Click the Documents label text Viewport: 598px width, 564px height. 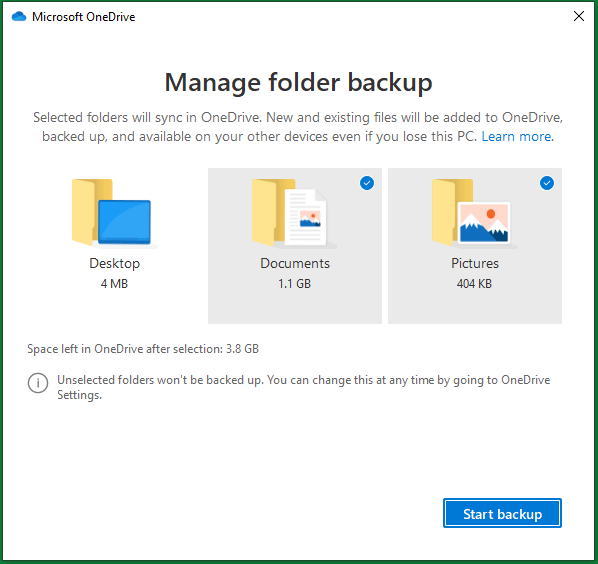pyautogui.click(x=295, y=264)
